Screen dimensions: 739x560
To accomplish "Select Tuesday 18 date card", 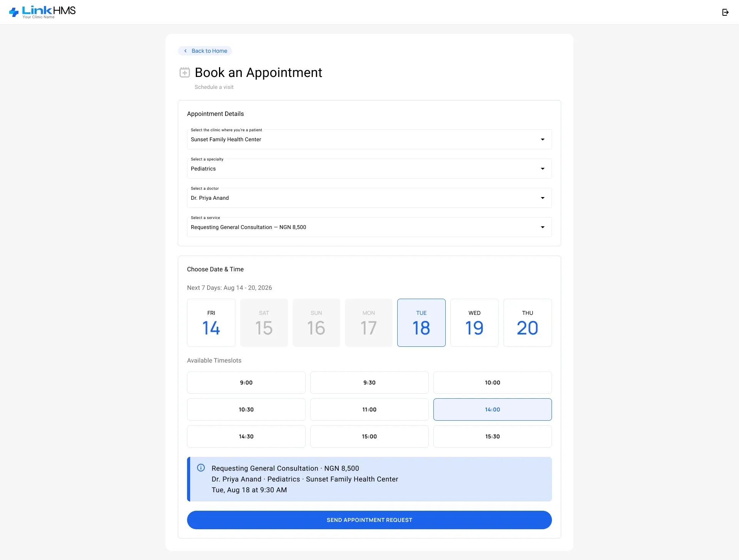I will 421,323.
